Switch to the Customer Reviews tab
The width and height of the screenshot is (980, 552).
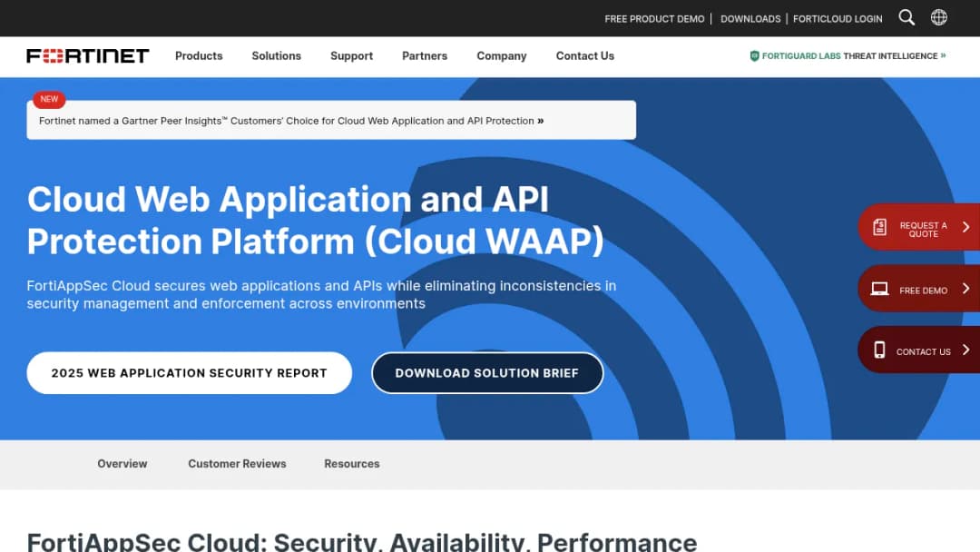pos(237,464)
